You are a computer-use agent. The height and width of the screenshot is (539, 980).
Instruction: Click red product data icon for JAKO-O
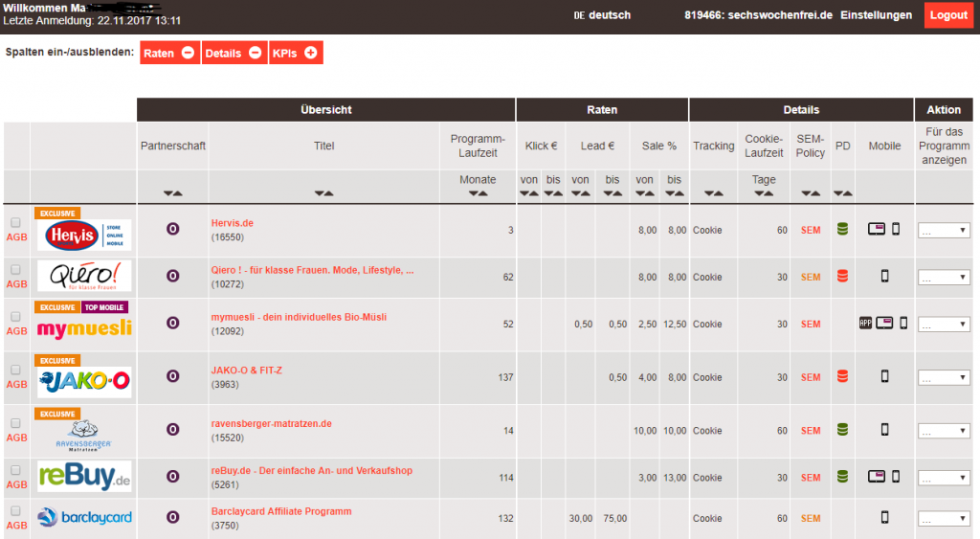click(x=842, y=376)
